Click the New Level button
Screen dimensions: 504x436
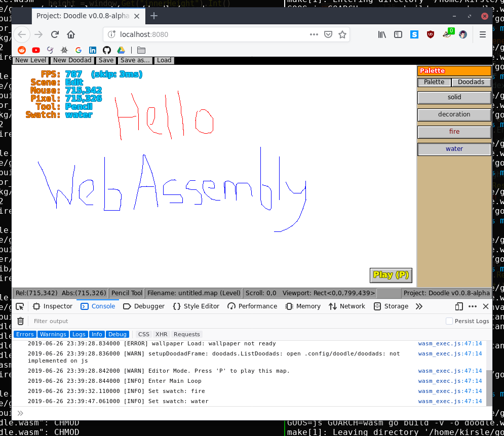pos(30,60)
